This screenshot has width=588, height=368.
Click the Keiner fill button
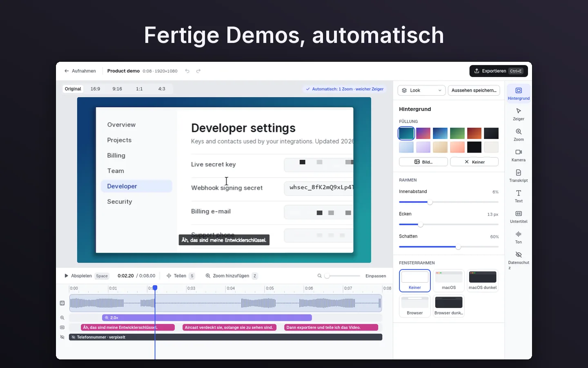474,162
